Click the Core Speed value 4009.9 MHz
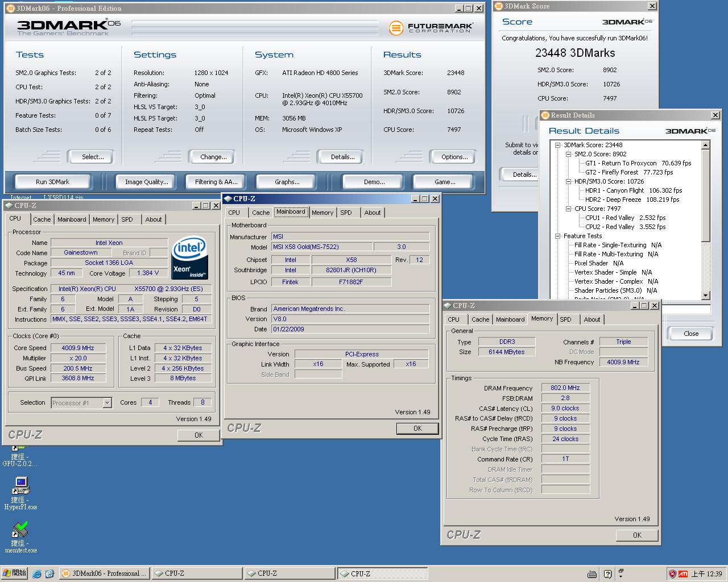 pyautogui.click(x=78, y=348)
